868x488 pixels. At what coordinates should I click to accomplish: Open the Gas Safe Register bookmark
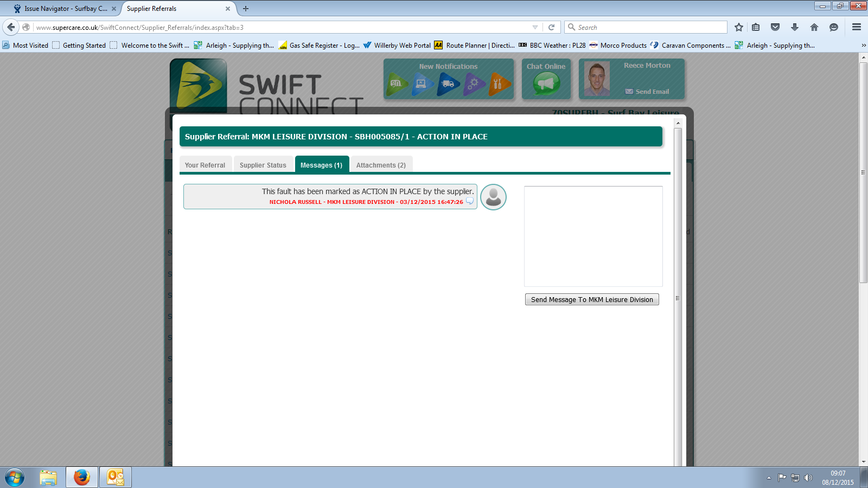pos(319,46)
